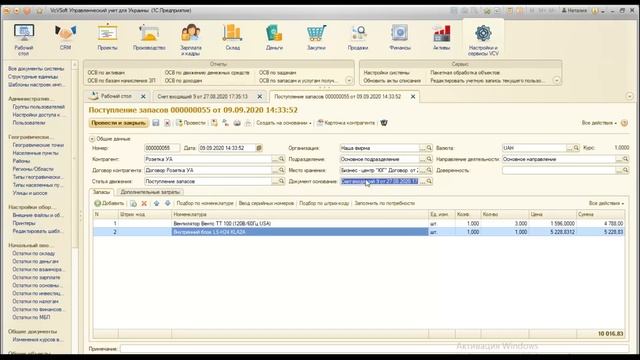This screenshot has width=640, height=360.
Task: Open the Склад section icon
Action: pyautogui.click(x=233, y=38)
